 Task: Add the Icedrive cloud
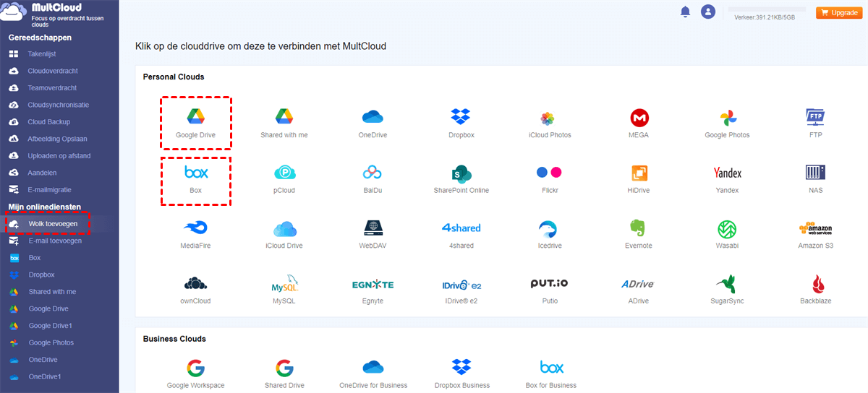549,234
